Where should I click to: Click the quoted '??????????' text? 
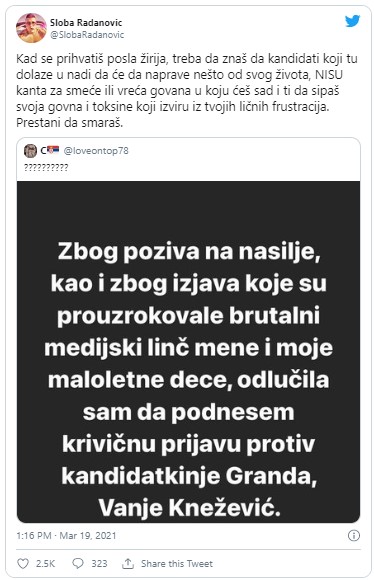coord(46,168)
